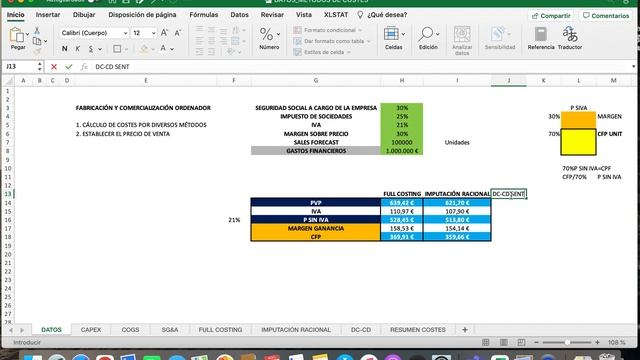640x360 pixels.
Task: Click the Cut scissors icon
Action: click(x=37, y=31)
